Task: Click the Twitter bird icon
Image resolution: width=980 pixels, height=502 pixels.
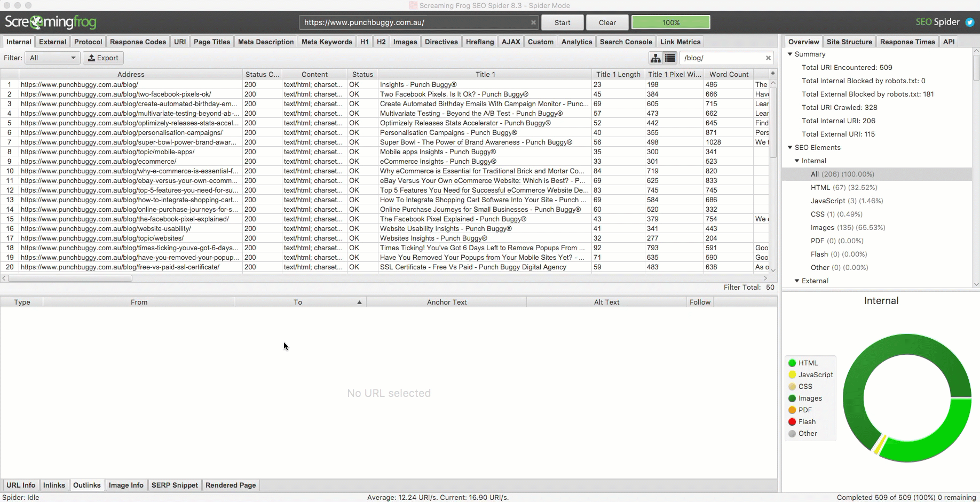Action: 970,22
